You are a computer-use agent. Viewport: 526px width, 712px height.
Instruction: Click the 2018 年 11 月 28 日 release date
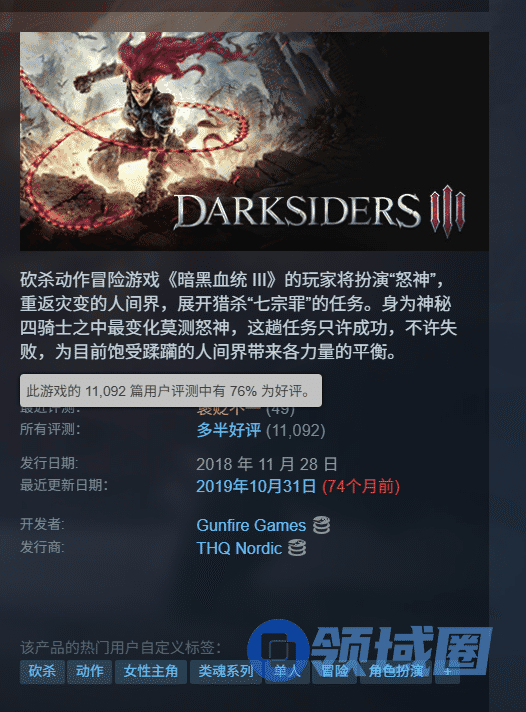(267, 464)
